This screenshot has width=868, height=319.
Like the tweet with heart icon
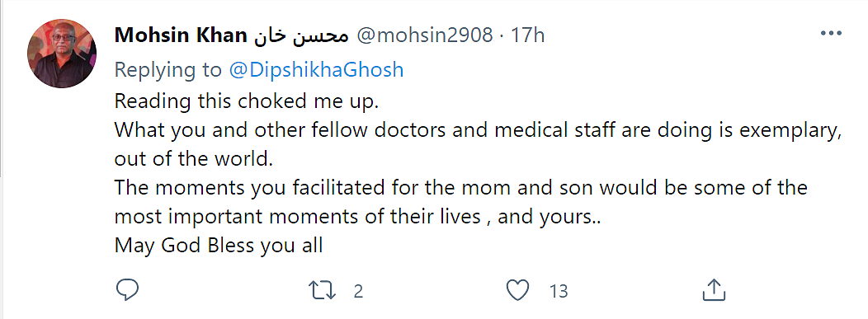tap(518, 290)
